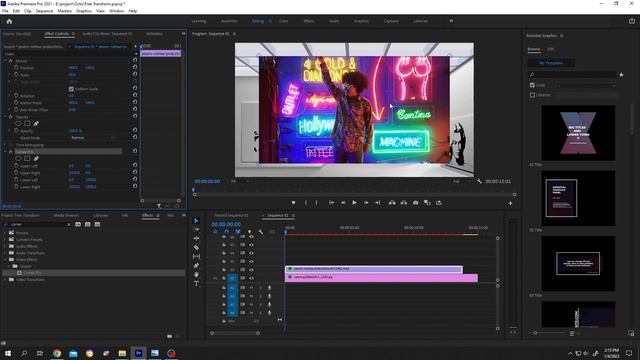Enable the Libraries checkbox in Essential Graphics
Image resolution: width=640 pixels, height=360 pixels.
point(532,95)
